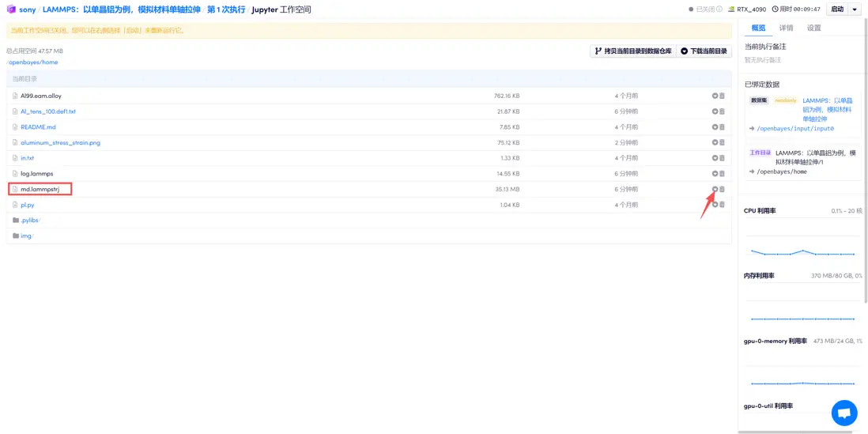Download aluminum_stress_strain.png via row icon

[x=715, y=142]
